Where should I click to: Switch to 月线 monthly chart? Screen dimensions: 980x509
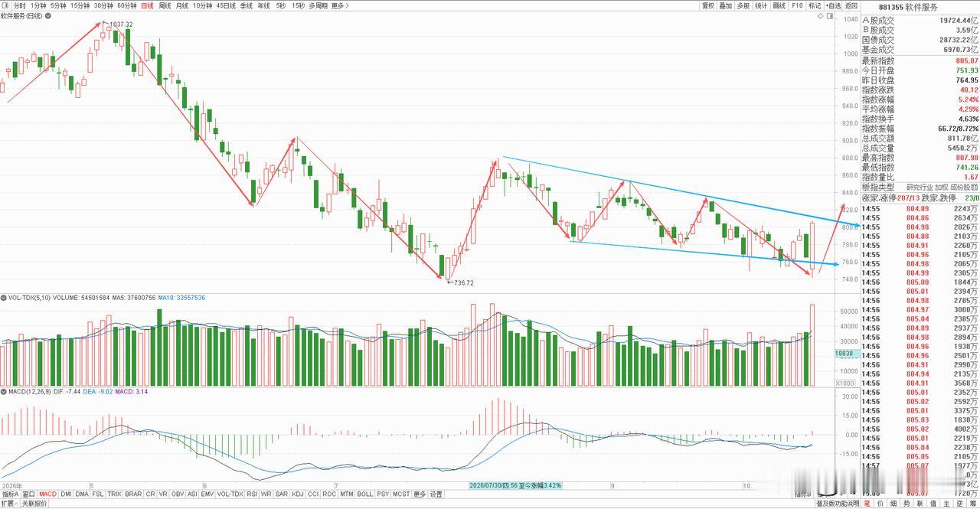click(x=182, y=5)
